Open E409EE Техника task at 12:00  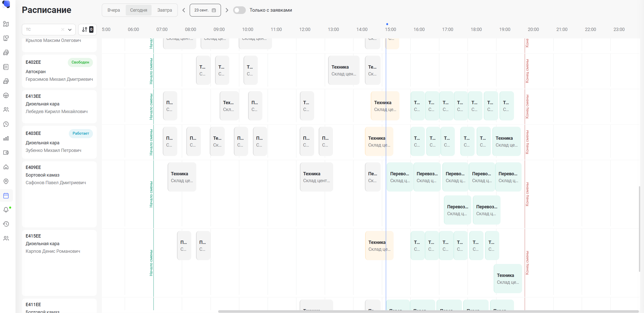[x=316, y=177]
